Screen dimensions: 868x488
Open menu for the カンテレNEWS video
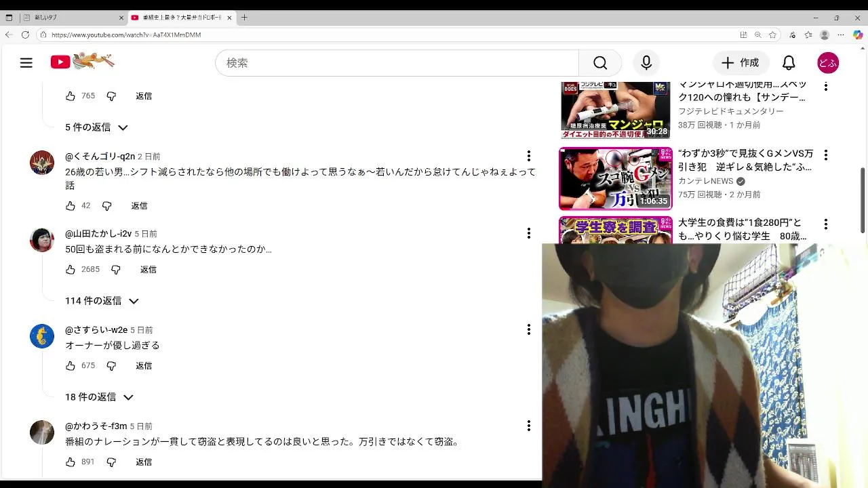(x=825, y=155)
